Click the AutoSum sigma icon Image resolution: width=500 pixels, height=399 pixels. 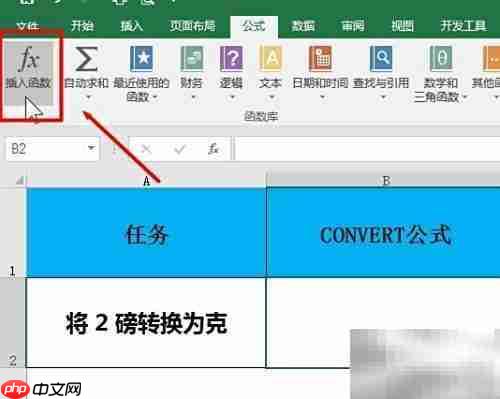(x=86, y=59)
